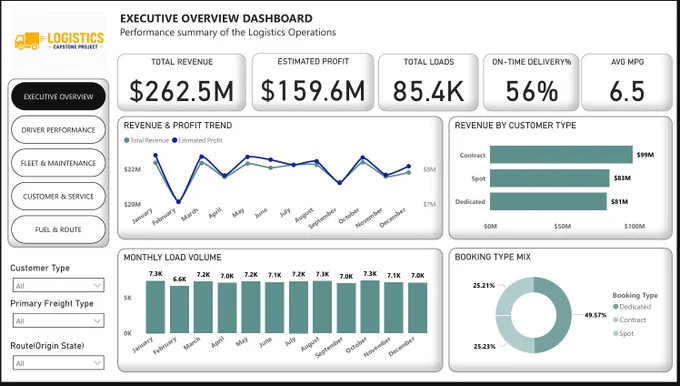
Task: Select the Spot booking type legend dot
Action: [615, 334]
